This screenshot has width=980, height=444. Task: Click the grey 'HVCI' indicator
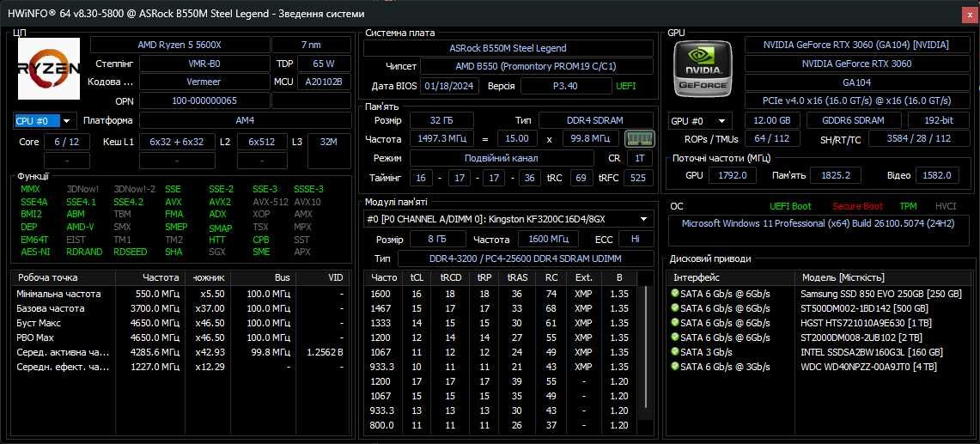click(946, 206)
